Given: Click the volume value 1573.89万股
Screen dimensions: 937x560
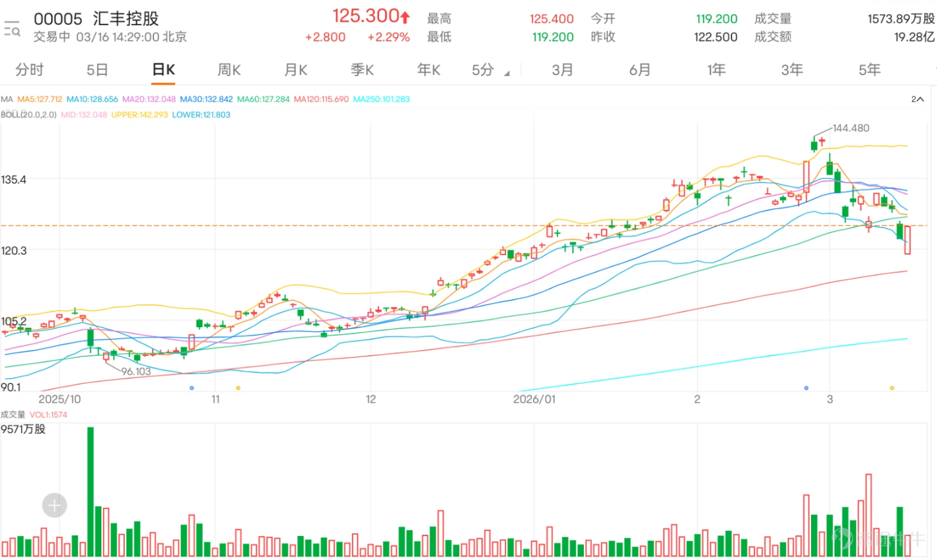Looking at the screenshot, I should [x=901, y=19].
